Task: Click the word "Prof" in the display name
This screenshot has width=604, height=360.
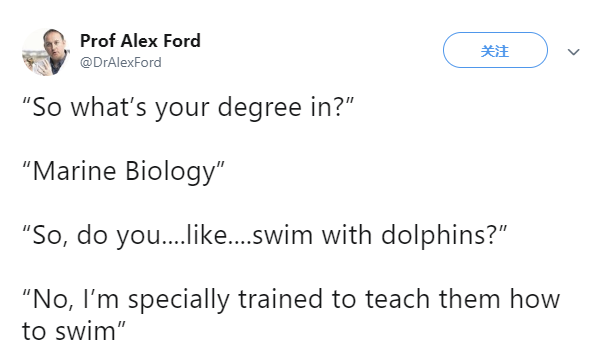Action: [x=98, y=41]
